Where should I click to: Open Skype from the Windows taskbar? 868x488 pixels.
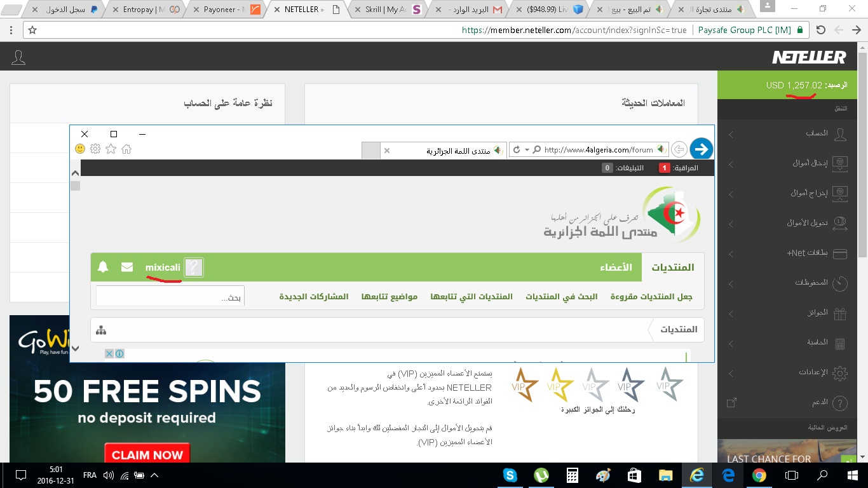[510, 475]
